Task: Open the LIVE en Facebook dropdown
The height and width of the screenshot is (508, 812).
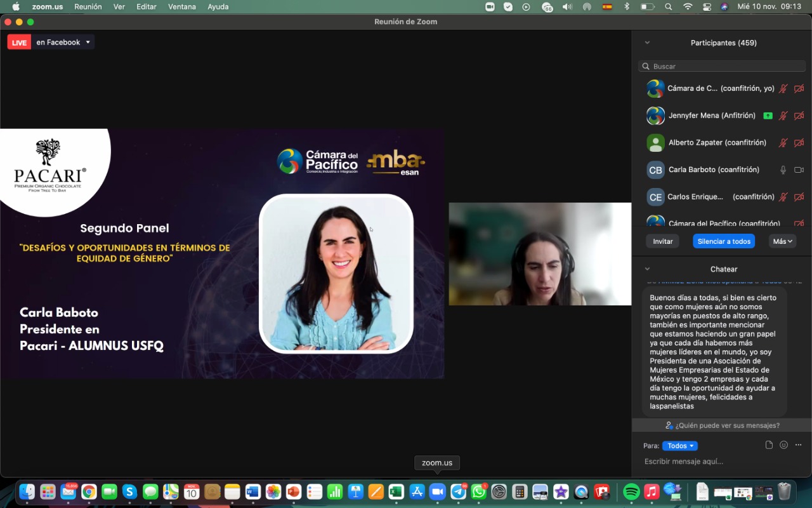Action: (x=63, y=43)
